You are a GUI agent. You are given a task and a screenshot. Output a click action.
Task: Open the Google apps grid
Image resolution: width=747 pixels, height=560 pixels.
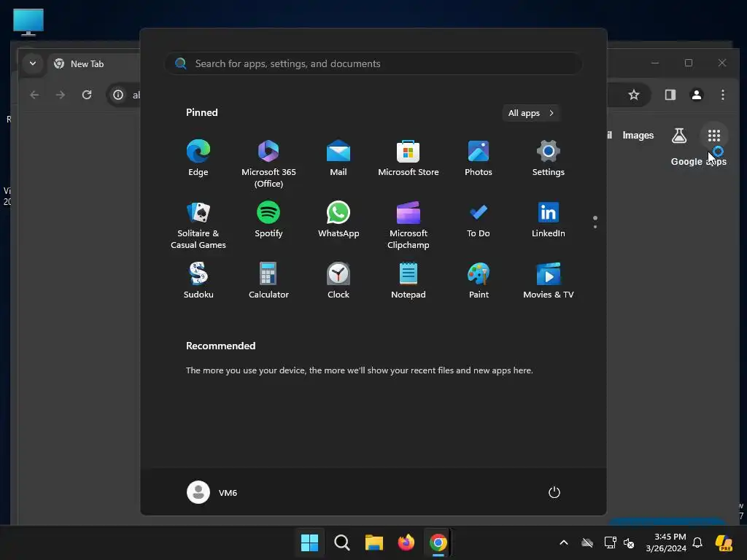[713, 136]
